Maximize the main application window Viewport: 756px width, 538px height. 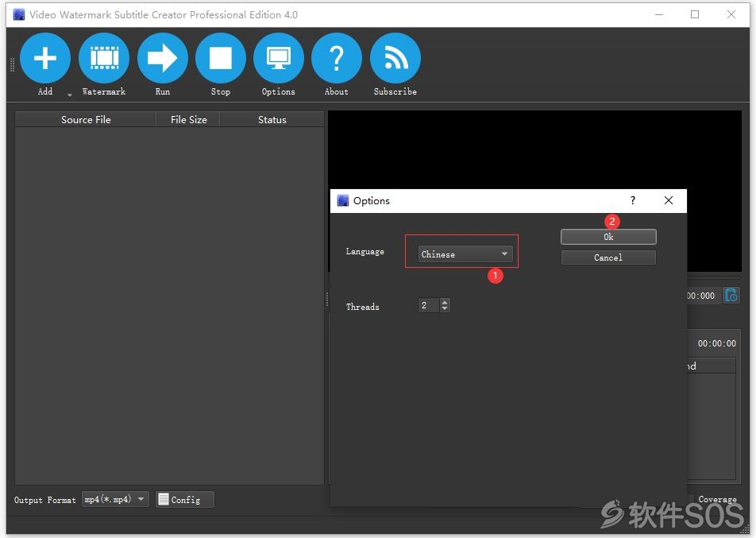(x=695, y=14)
